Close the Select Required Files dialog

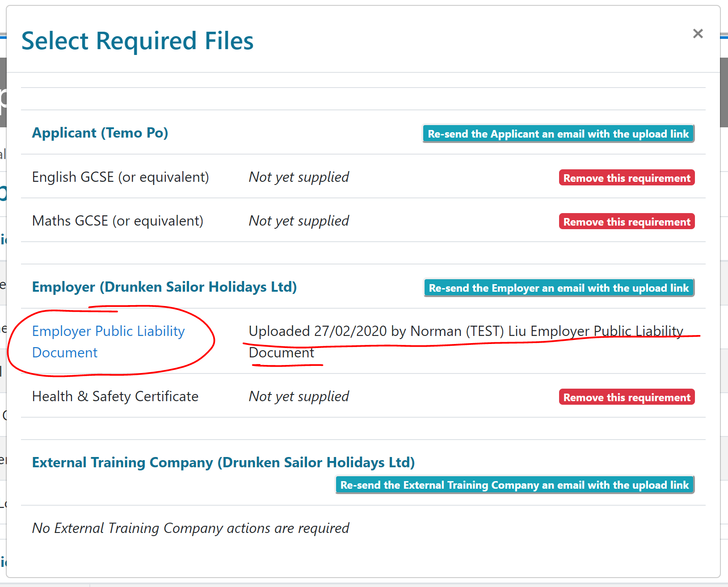tap(698, 34)
